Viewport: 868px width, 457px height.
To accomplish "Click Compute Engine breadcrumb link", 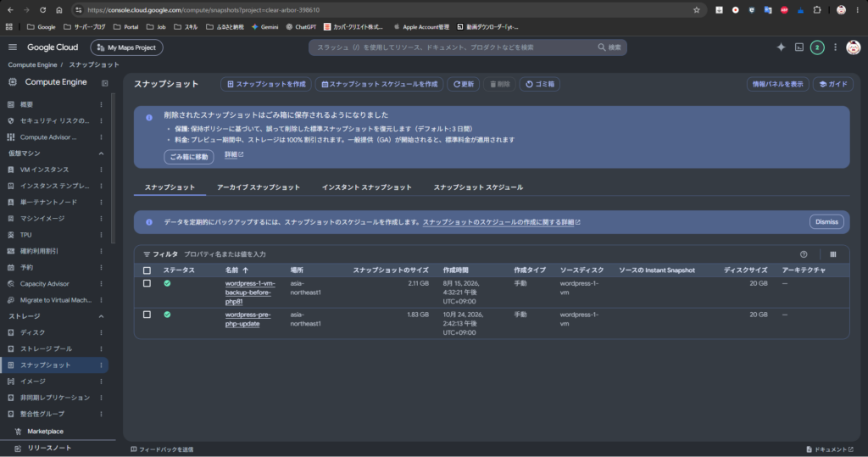I will (x=32, y=64).
